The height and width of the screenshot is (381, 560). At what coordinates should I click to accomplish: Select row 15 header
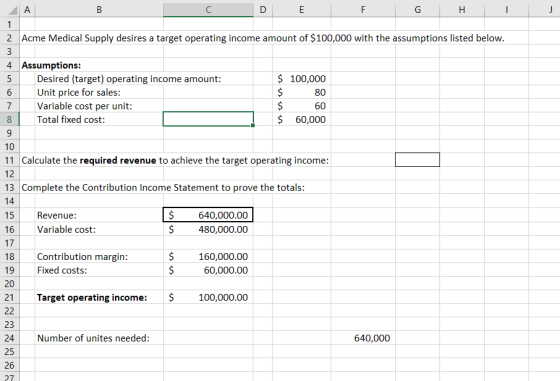(10, 215)
